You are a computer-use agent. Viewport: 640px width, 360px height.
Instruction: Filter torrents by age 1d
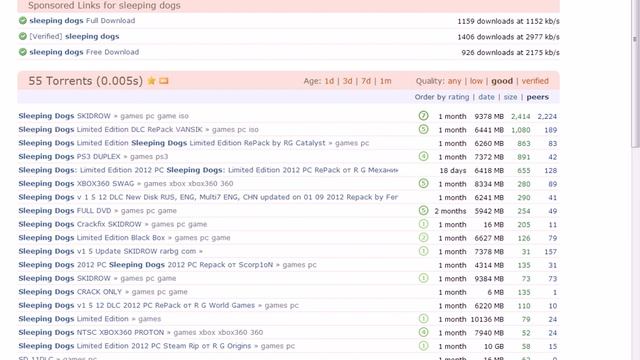(x=329, y=81)
